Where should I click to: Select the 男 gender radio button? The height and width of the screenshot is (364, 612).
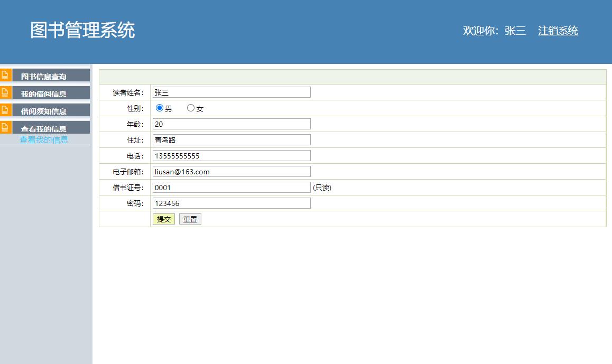tap(159, 107)
